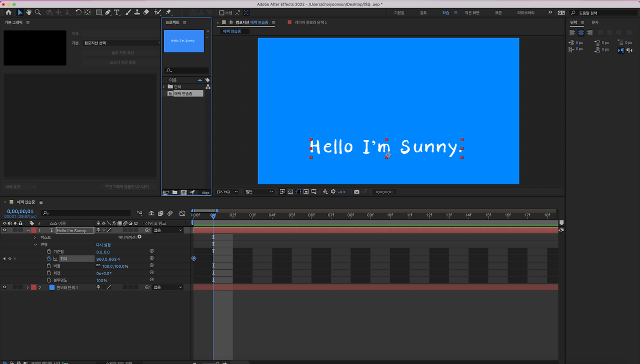Choose the Pen tool
This screenshot has height=364, width=640.
pos(108,12)
